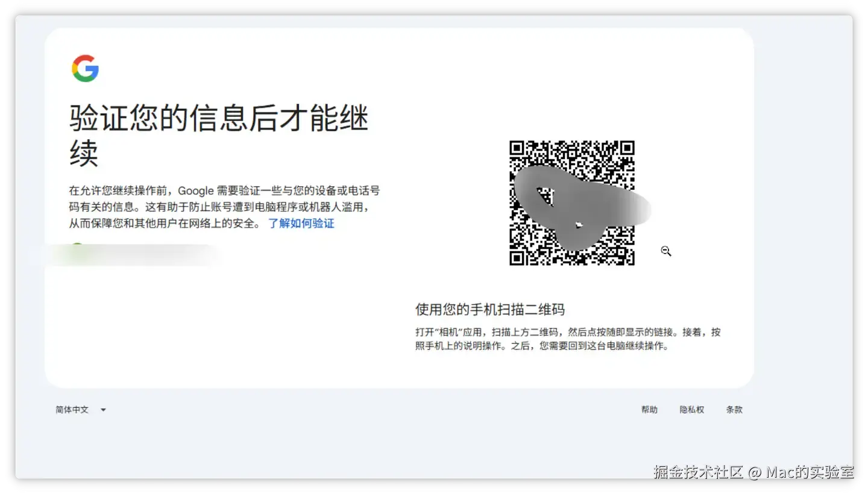The height and width of the screenshot is (494, 868).
Task: Click the QR code image
Action: [572, 203]
